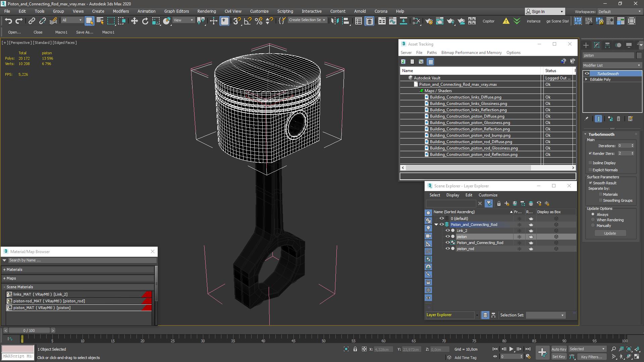The width and height of the screenshot is (644, 362).
Task: Click the Key Filters button
Action: pyautogui.click(x=592, y=357)
